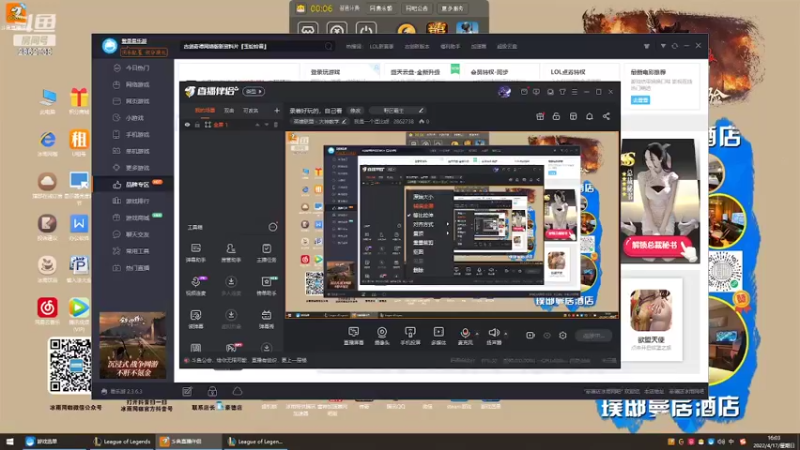Open Tencent Video desktop icon
The height and width of the screenshot is (450, 800).
coord(79,314)
